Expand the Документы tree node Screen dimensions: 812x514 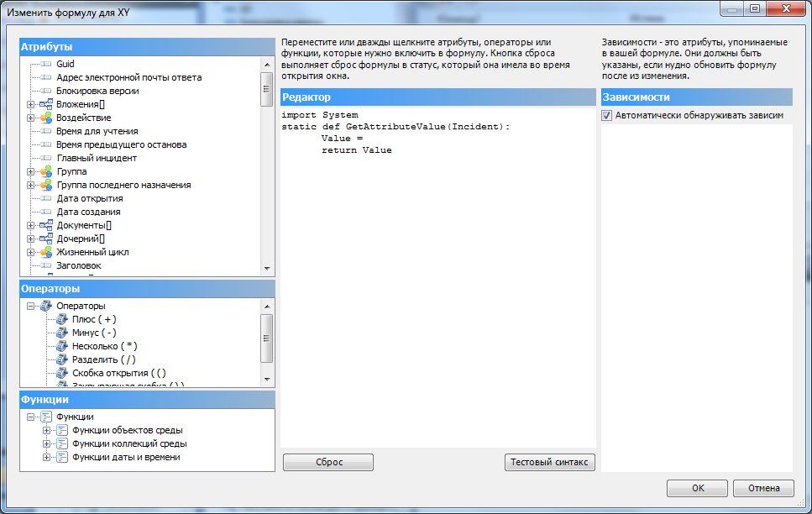pos(31,225)
